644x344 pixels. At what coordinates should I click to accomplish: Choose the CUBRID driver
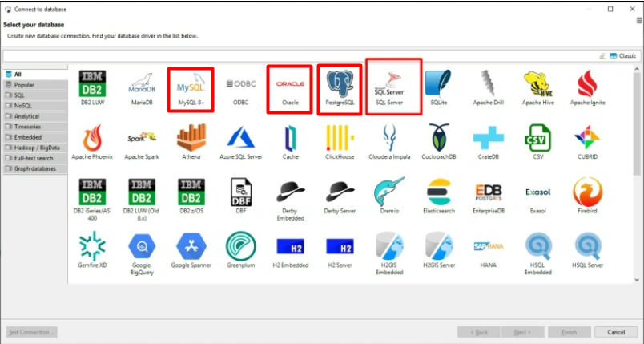[x=587, y=142]
